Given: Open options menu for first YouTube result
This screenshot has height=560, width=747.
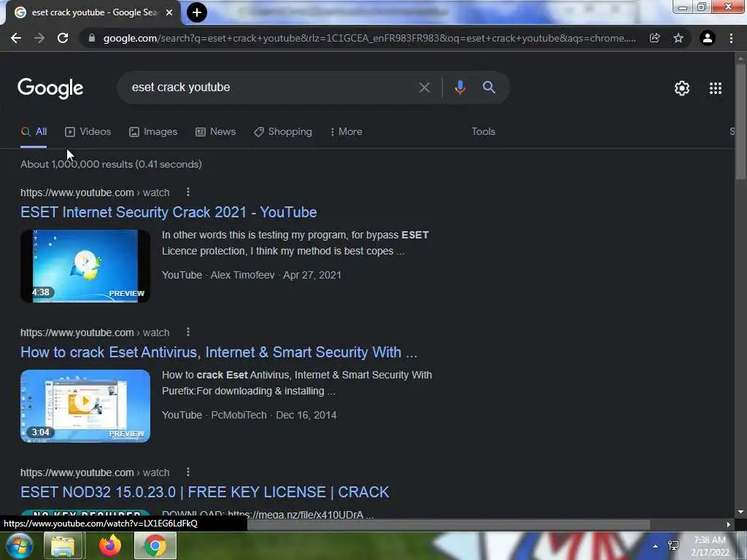Looking at the screenshot, I should [188, 192].
